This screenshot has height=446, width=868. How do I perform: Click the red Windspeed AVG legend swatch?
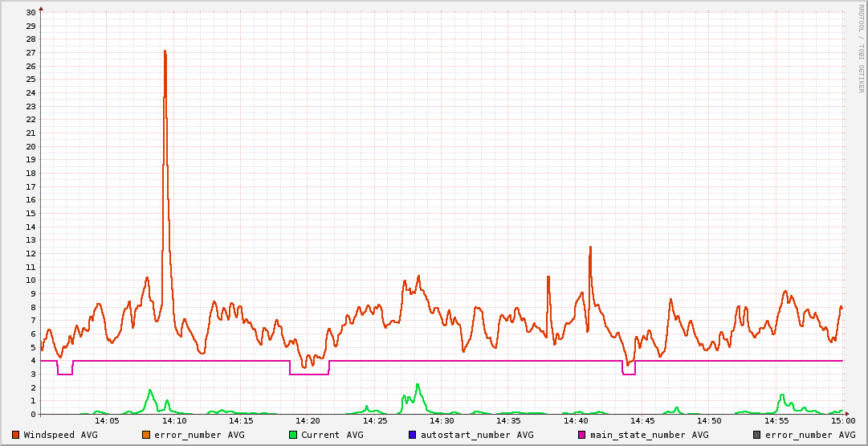[16, 435]
